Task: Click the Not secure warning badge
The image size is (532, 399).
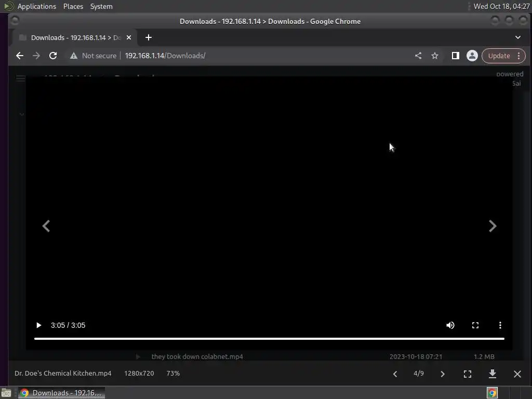Action: (x=93, y=56)
